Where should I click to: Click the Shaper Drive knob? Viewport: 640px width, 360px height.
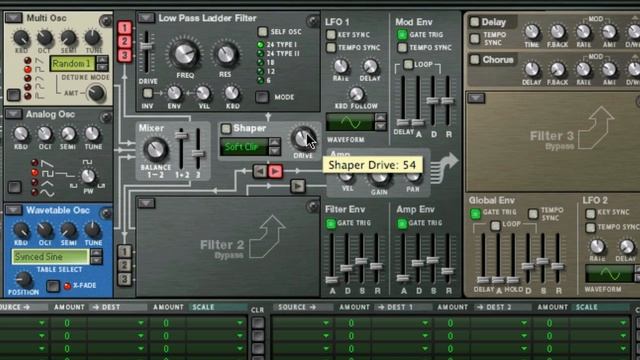302,138
